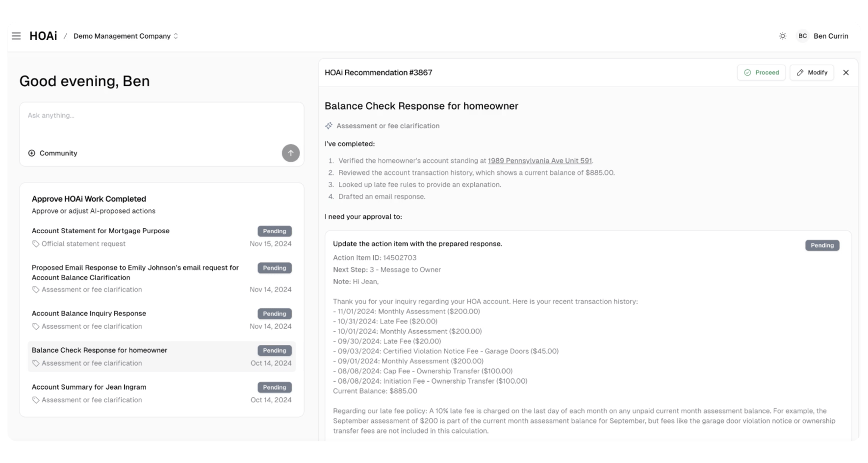Click the Modify pencil button
Viewport: 868px width, 463px height.
click(812, 73)
